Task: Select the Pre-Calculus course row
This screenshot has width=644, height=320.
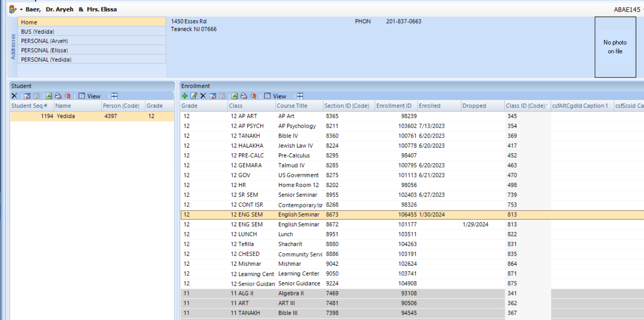Action: pos(412,155)
